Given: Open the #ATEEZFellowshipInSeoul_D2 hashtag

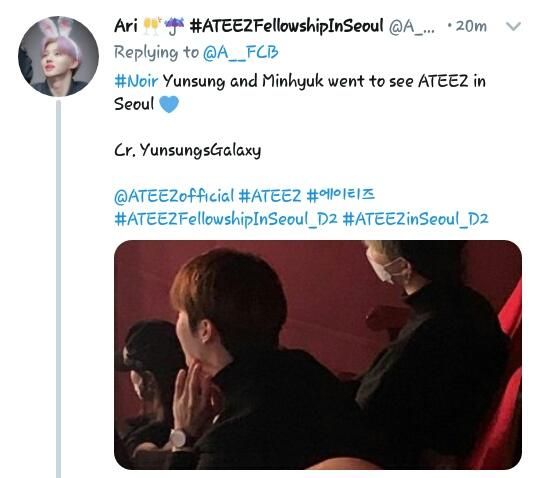Looking at the screenshot, I should (226, 219).
